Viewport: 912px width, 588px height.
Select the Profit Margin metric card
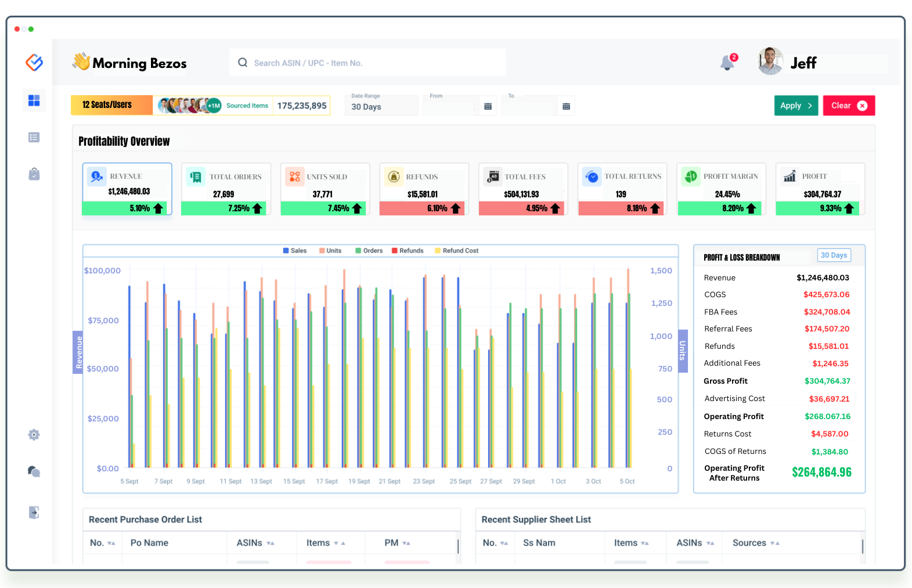pyautogui.click(x=721, y=189)
